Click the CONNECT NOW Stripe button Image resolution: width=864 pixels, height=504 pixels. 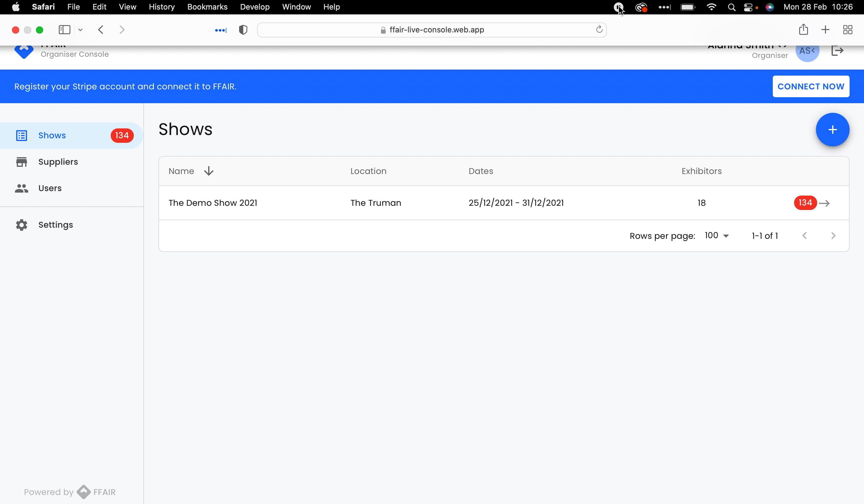(811, 86)
